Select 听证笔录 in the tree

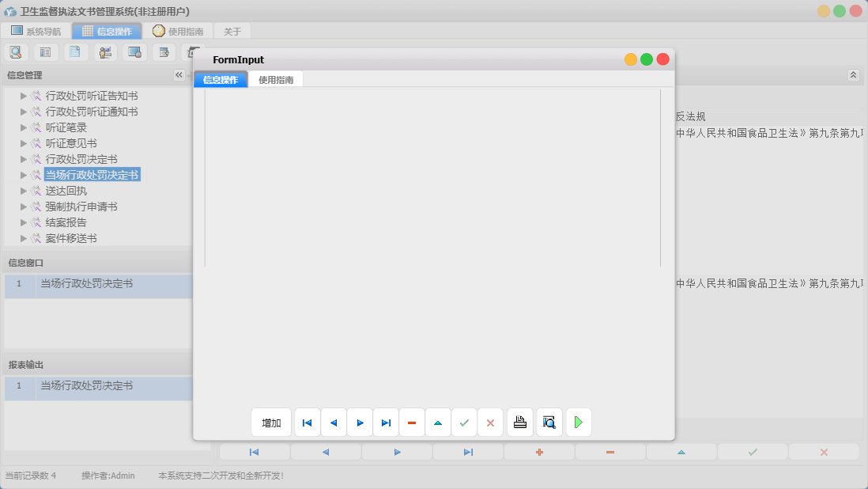[66, 127]
